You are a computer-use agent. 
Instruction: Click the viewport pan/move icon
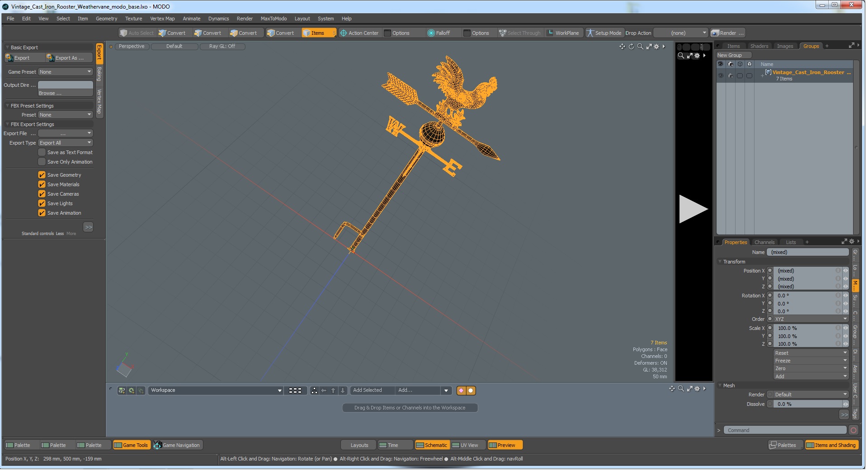(622, 47)
